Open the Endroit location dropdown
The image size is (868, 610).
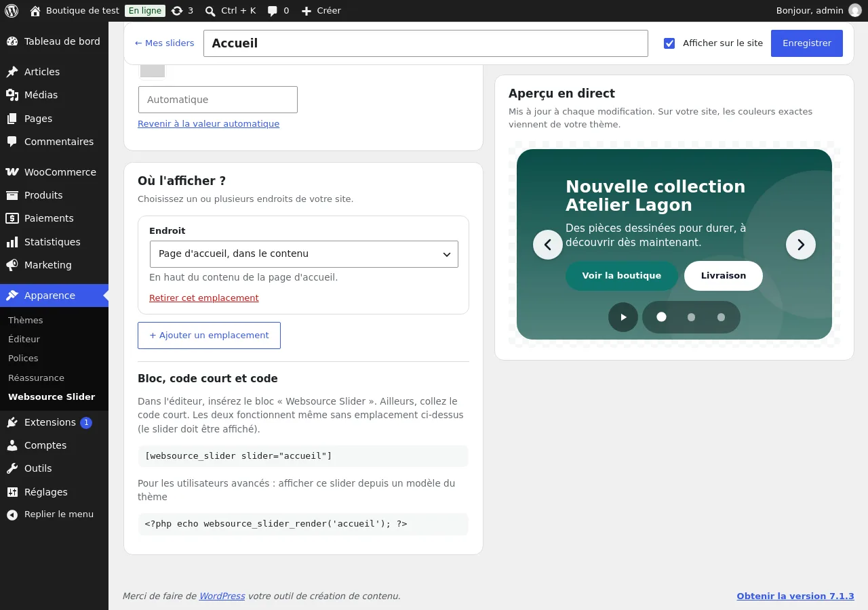point(304,254)
